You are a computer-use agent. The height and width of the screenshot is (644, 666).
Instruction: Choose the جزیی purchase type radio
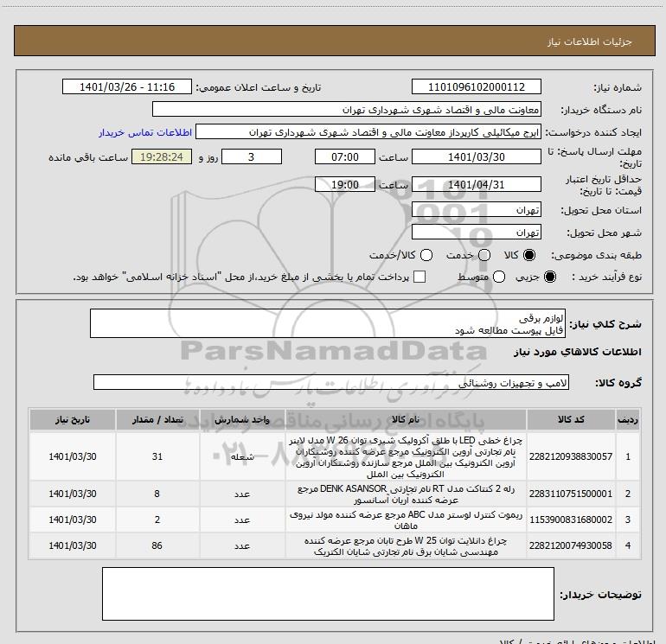[x=549, y=277]
